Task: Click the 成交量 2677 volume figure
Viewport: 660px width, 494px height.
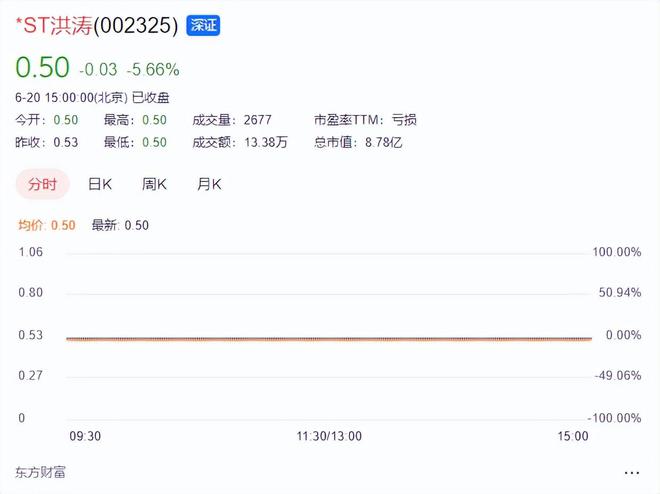Action: click(x=232, y=120)
